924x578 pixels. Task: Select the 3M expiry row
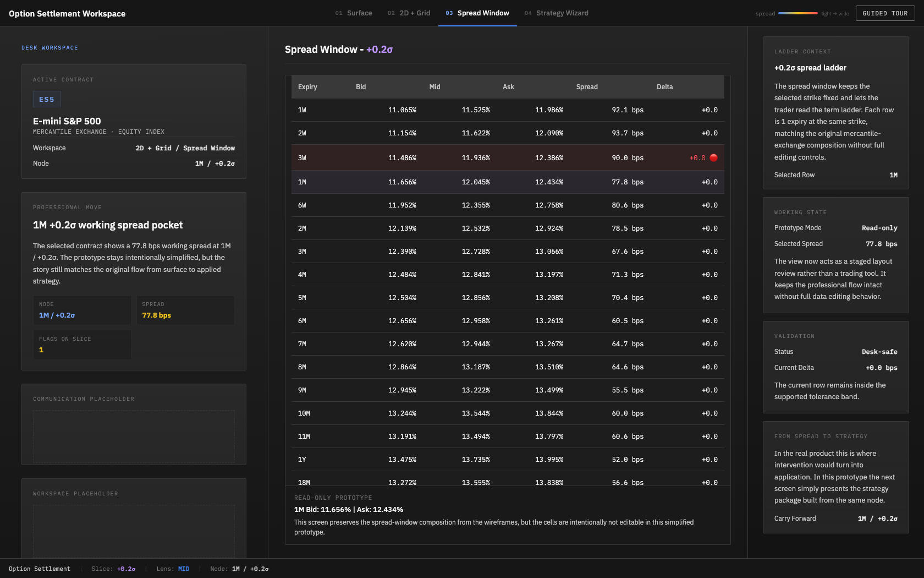[508, 252]
